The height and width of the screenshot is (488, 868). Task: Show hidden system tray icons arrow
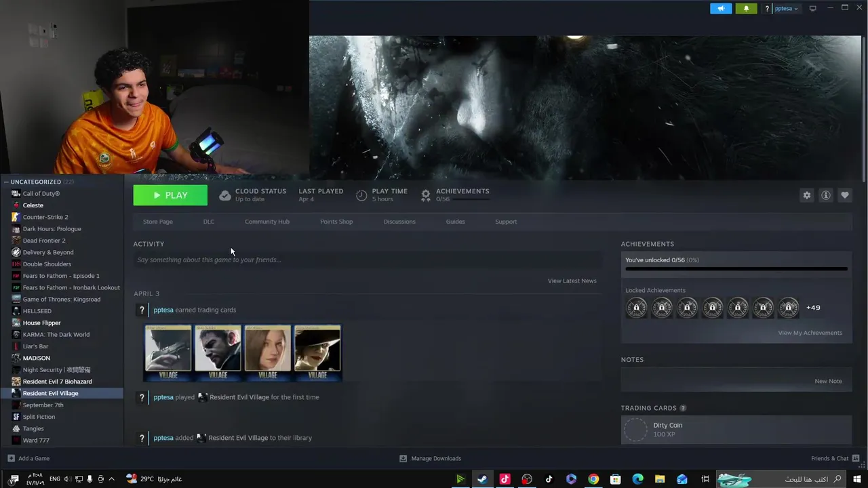(112, 479)
